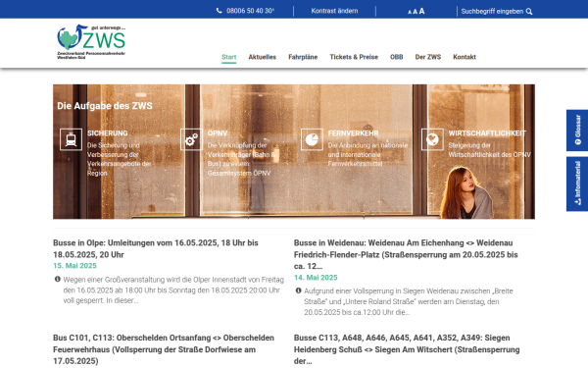Call the number 08006 50 40 30

[250, 11]
